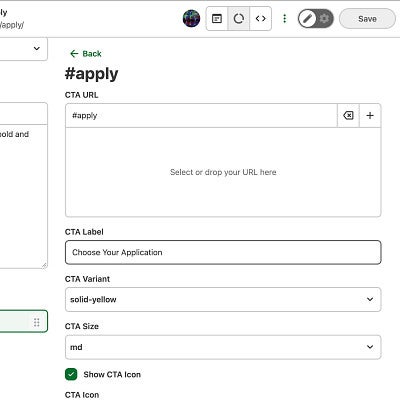Uncheck the Show CTA Icon checkbox
This screenshot has height=400, width=400.
(71, 374)
